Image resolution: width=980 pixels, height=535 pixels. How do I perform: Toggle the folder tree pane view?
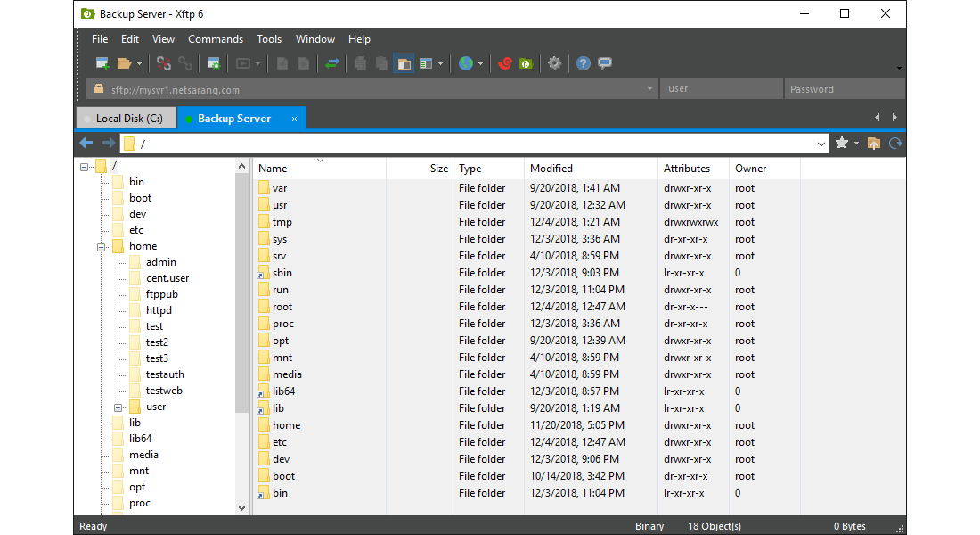pos(404,62)
